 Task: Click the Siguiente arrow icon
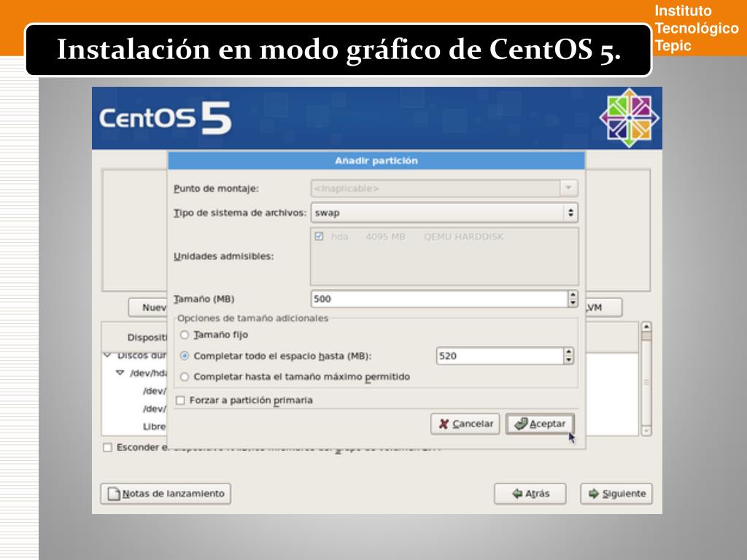pyautogui.click(x=594, y=494)
